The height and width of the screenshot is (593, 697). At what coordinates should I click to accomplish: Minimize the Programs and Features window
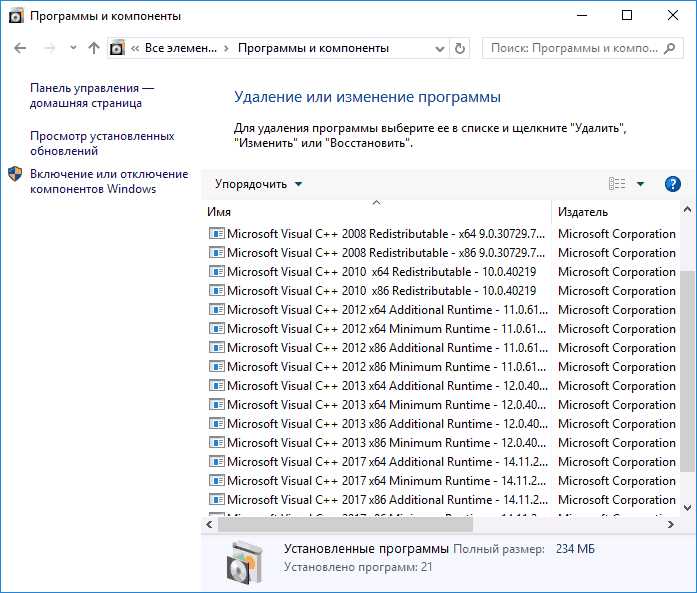[x=582, y=16]
